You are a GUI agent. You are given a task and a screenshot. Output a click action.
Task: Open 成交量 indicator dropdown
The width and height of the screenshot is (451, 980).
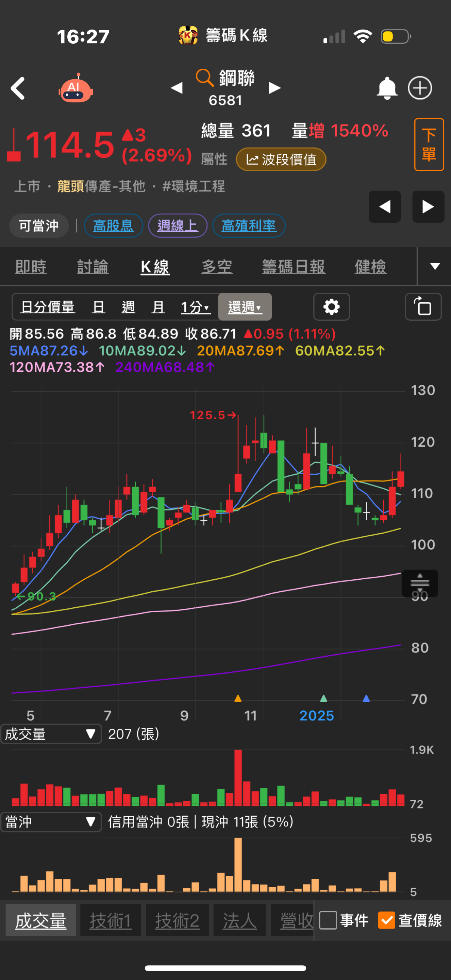point(51,734)
